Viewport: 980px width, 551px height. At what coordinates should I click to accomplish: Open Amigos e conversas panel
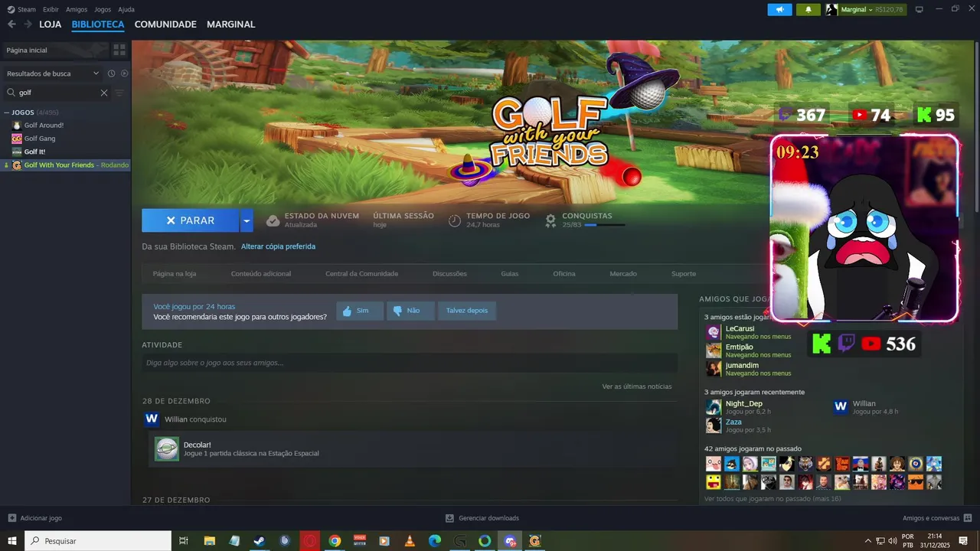(x=936, y=518)
